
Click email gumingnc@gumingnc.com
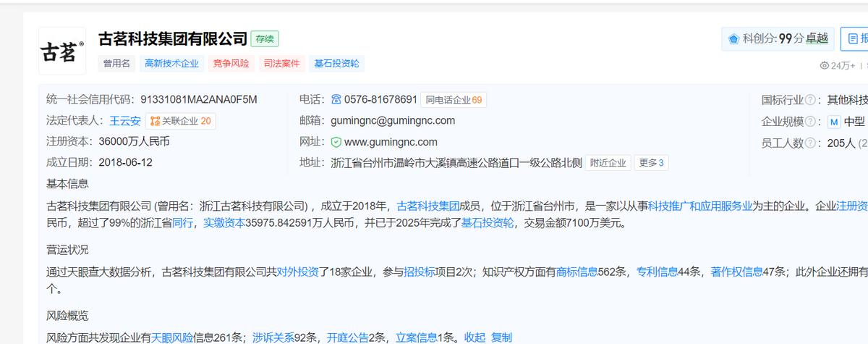click(x=393, y=120)
